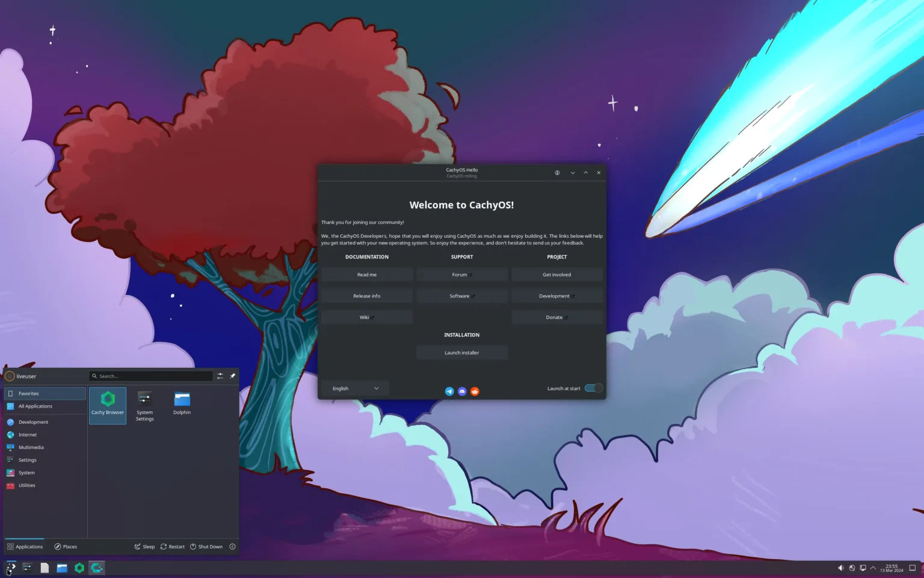Open the Reddit community icon in CachyOS Hello

pos(475,391)
